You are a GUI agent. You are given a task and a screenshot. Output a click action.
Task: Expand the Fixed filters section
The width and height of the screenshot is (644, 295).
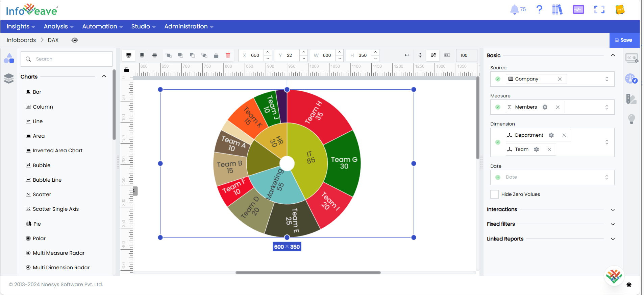click(x=613, y=224)
